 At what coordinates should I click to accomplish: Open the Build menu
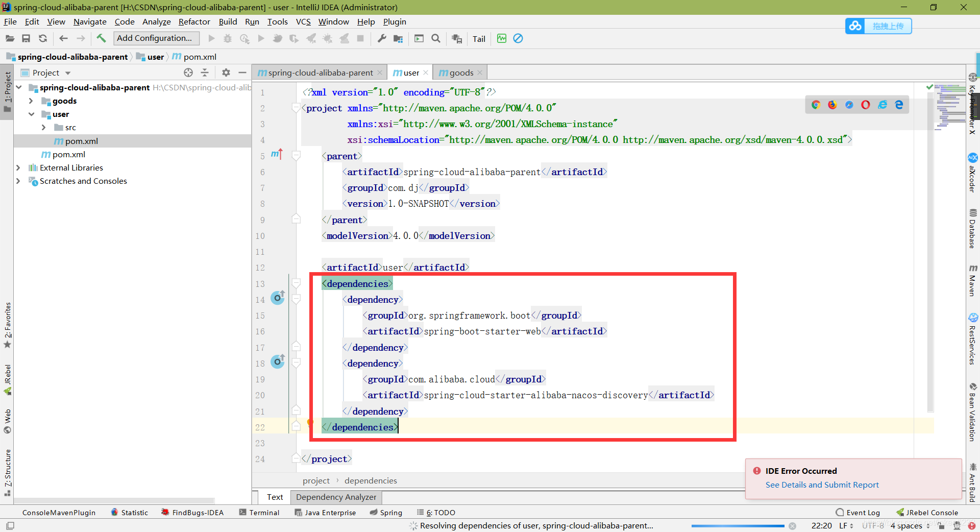(x=228, y=21)
